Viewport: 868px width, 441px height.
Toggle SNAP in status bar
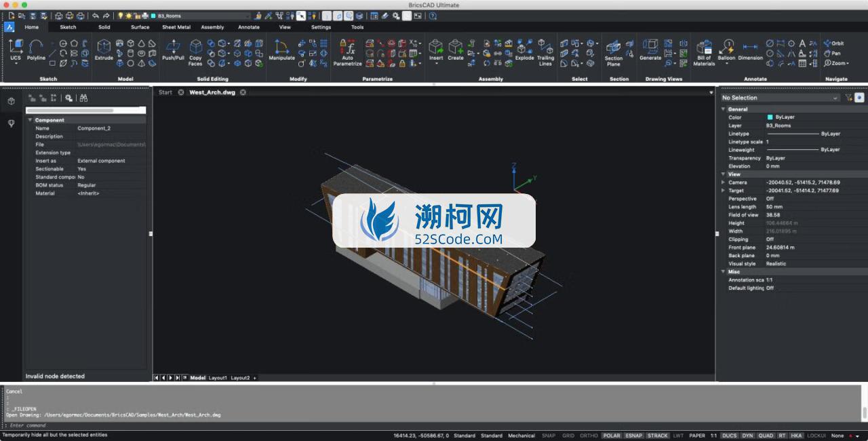point(549,436)
